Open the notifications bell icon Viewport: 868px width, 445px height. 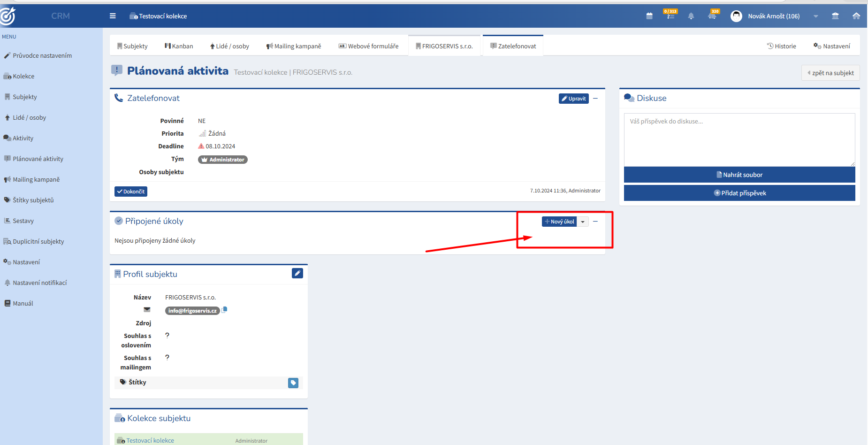click(x=691, y=16)
